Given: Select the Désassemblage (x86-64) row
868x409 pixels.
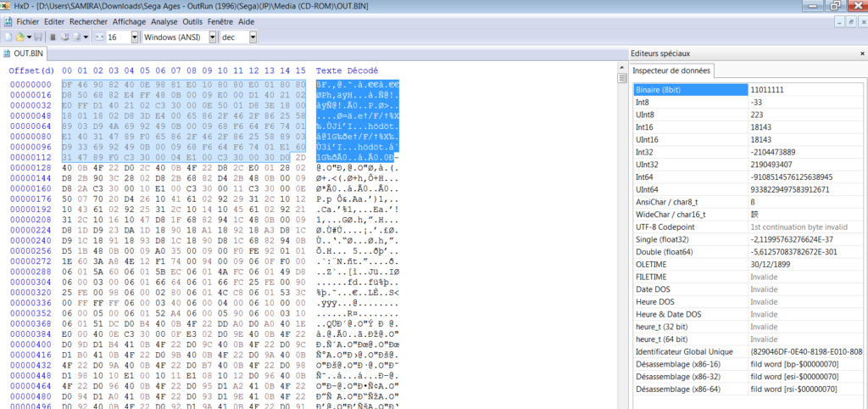Looking at the screenshot, I should [749, 389].
